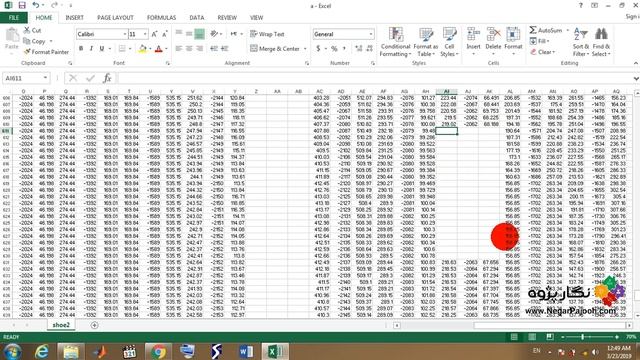
Task: Open Word from the taskbar
Action: pyautogui.click(x=246, y=351)
